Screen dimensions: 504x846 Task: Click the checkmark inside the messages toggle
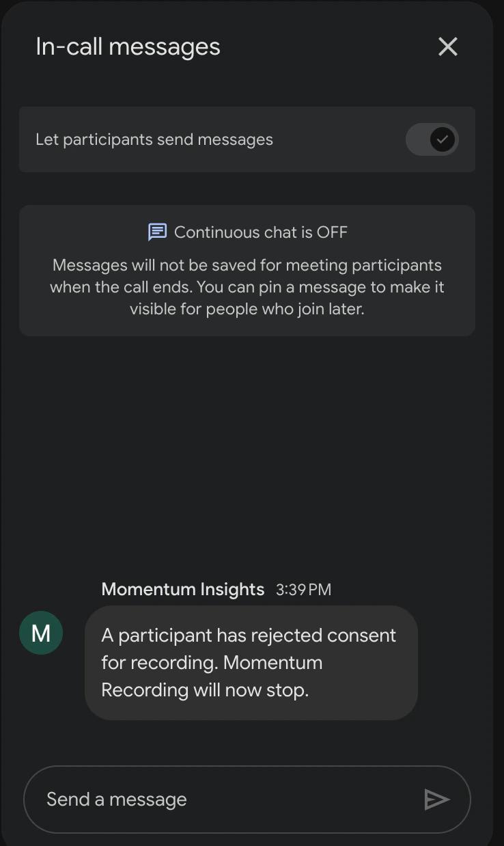(x=443, y=139)
